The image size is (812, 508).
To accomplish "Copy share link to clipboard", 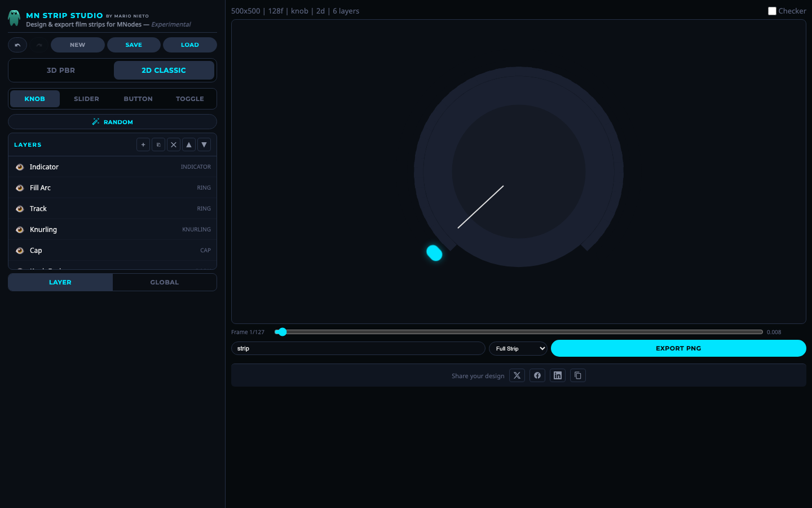I will point(578,376).
